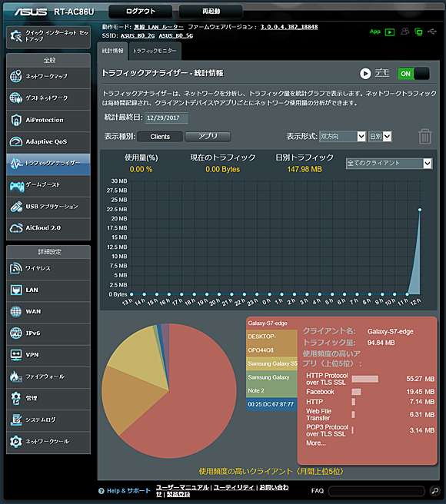The width and height of the screenshot is (446, 504).
Task: Click the FAQ search input field
Action: tap(377, 491)
